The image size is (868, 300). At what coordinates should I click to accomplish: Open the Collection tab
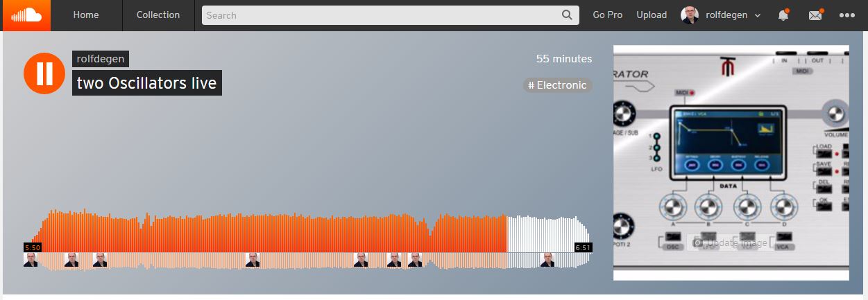click(x=158, y=15)
